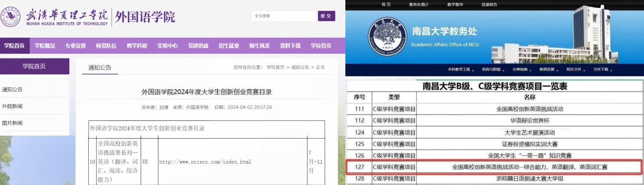Click the 发布者:刘潇 publisher text
644x185 pixels.
[155, 107]
